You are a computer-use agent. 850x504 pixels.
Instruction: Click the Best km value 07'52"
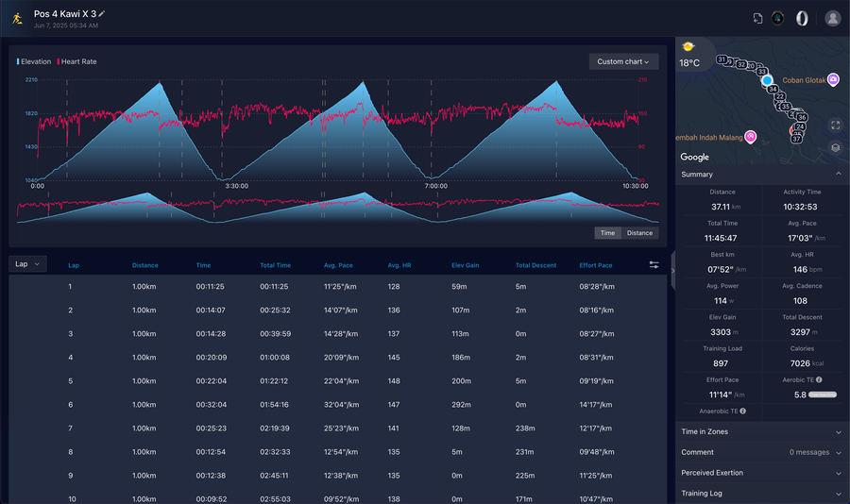[x=721, y=270]
